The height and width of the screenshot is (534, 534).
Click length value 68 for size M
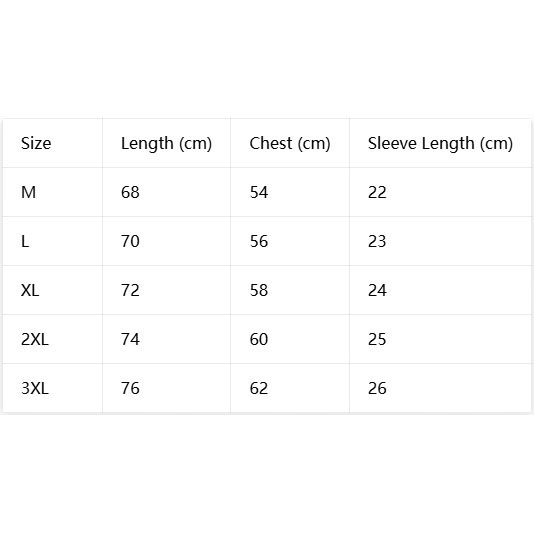click(130, 192)
